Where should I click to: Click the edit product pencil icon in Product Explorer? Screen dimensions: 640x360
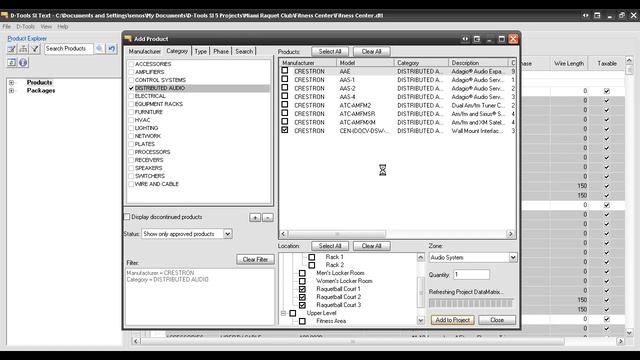pyautogui.click(x=11, y=49)
